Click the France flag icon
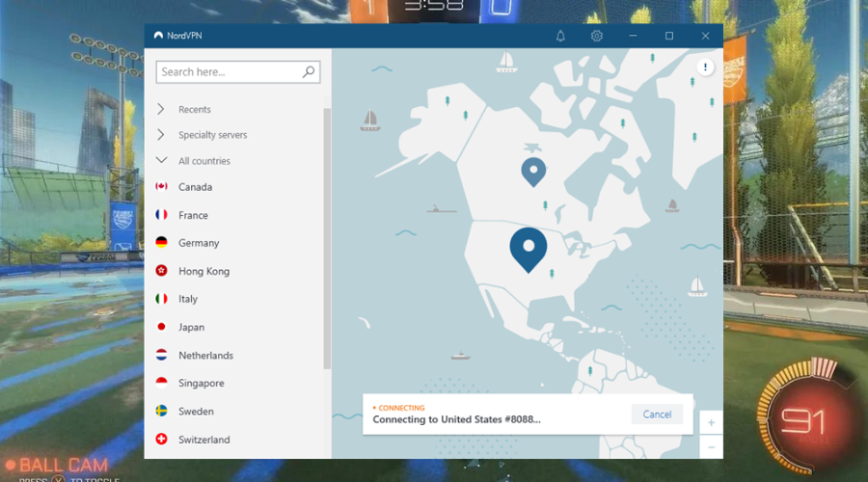 pyautogui.click(x=161, y=215)
